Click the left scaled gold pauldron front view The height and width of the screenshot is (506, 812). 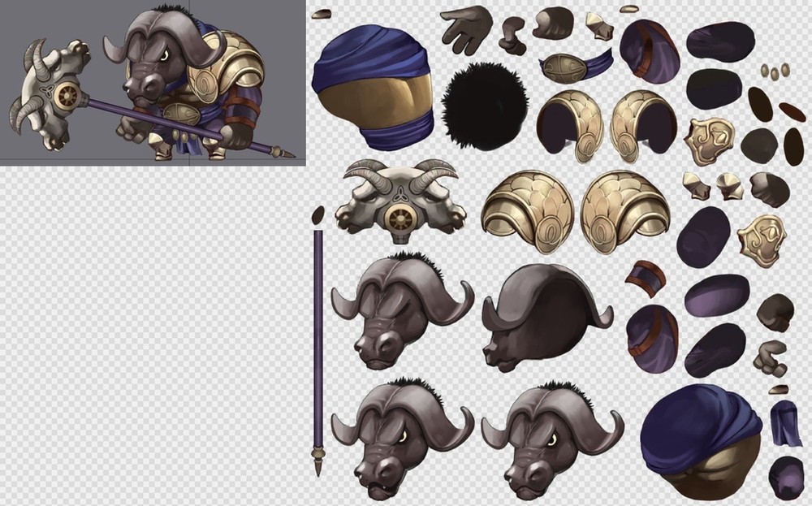pos(527,211)
